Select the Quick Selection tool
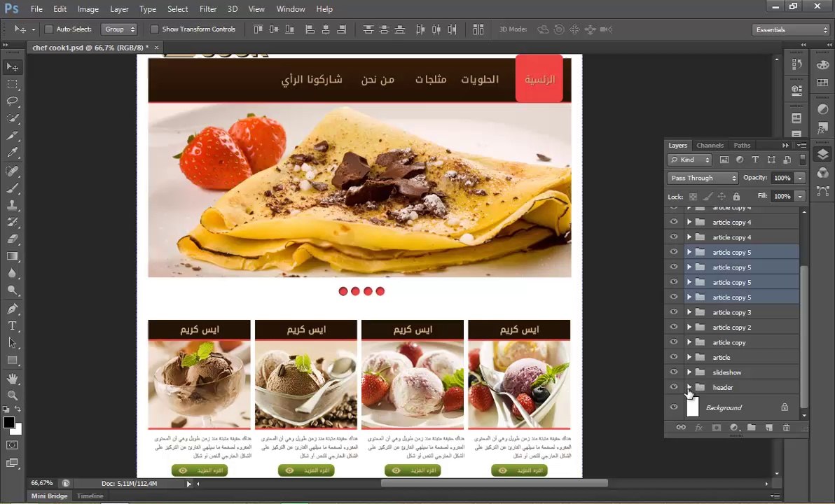Screen dimensions: 835x504 pos(12,118)
